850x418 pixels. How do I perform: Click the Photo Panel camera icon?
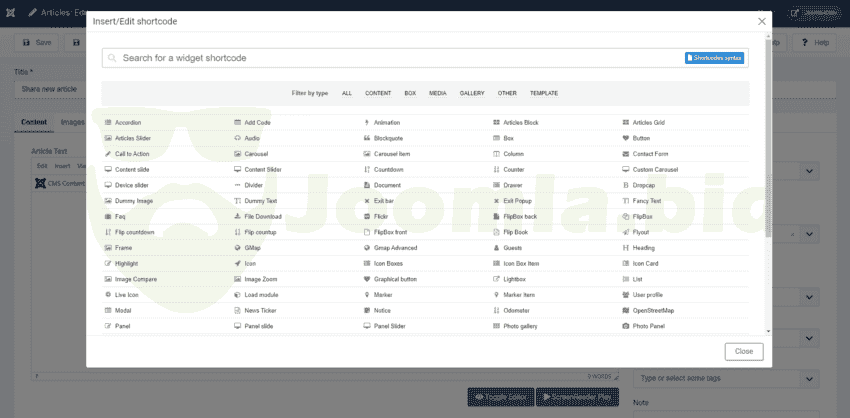[x=626, y=326]
